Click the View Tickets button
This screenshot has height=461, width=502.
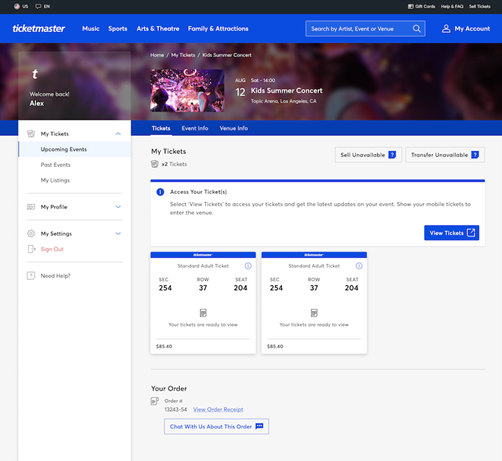click(452, 233)
